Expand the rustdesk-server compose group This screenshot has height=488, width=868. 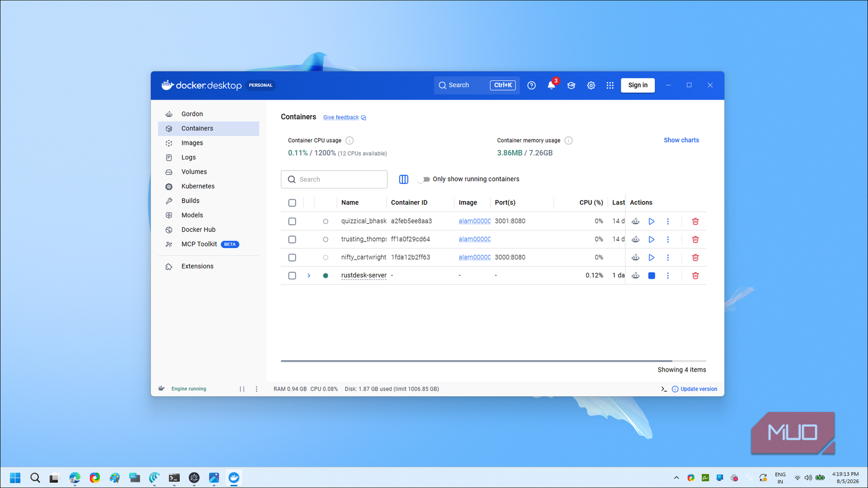309,276
